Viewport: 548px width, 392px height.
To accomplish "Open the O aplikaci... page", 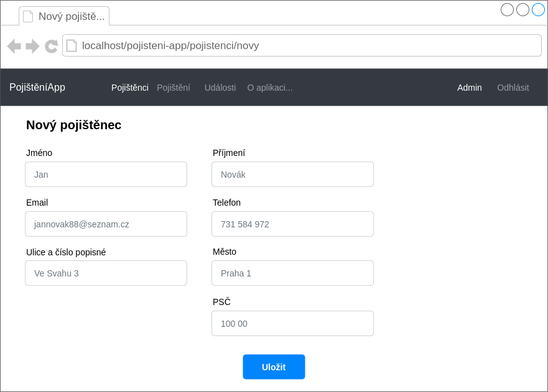I will (x=270, y=88).
